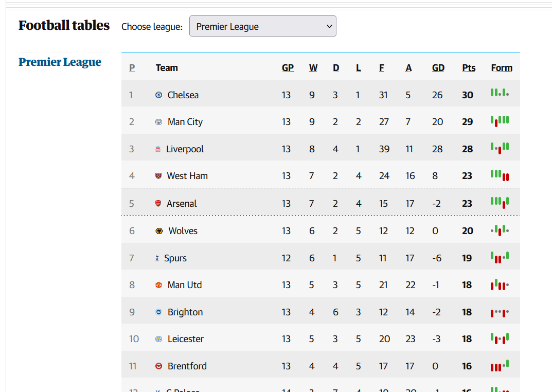Screen dimensions: 552x392
Task: Click the Brentford club crest icon
Action: point(159,366)
